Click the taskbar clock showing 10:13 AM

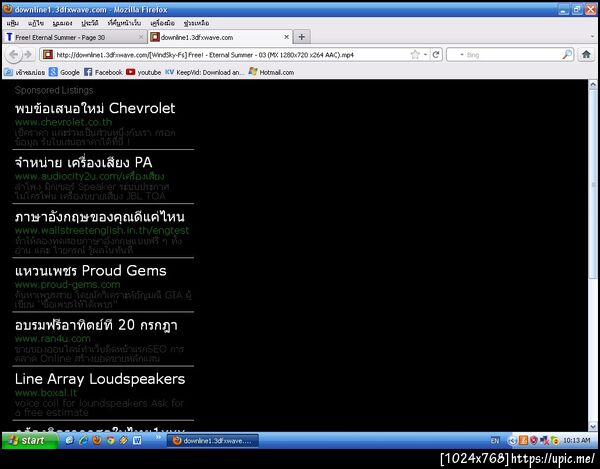coord(576,441)
